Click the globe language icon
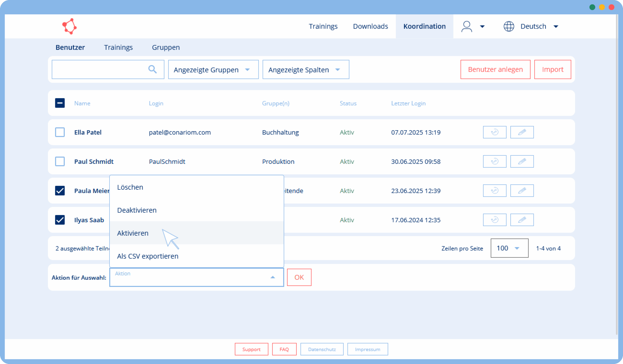This screenshot has width=623, height=364. [509, 27]
